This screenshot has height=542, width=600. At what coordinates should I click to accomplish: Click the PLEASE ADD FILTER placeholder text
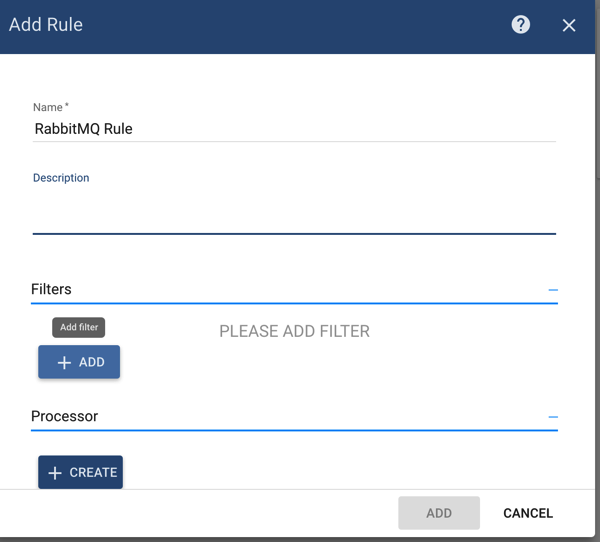pos(294,331)
